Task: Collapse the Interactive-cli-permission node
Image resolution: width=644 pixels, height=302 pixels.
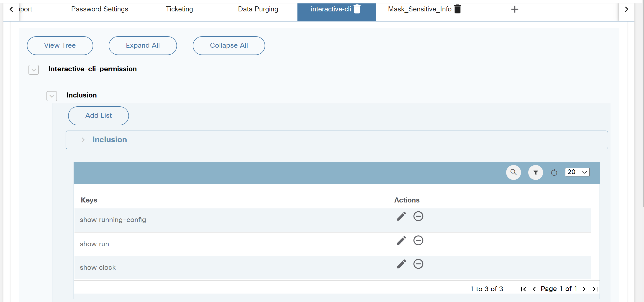Action: click(x=33, y=70)
